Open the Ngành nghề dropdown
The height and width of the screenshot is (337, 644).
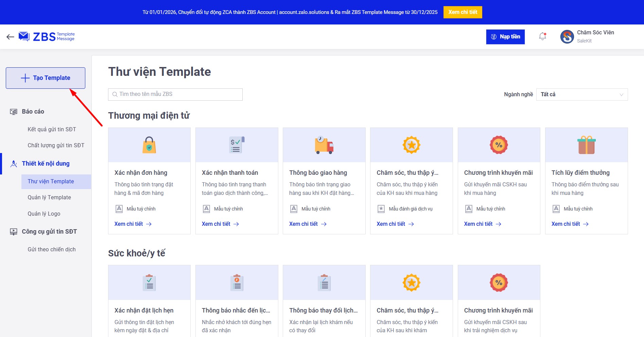pyautogui.click(x=581, y=95)
